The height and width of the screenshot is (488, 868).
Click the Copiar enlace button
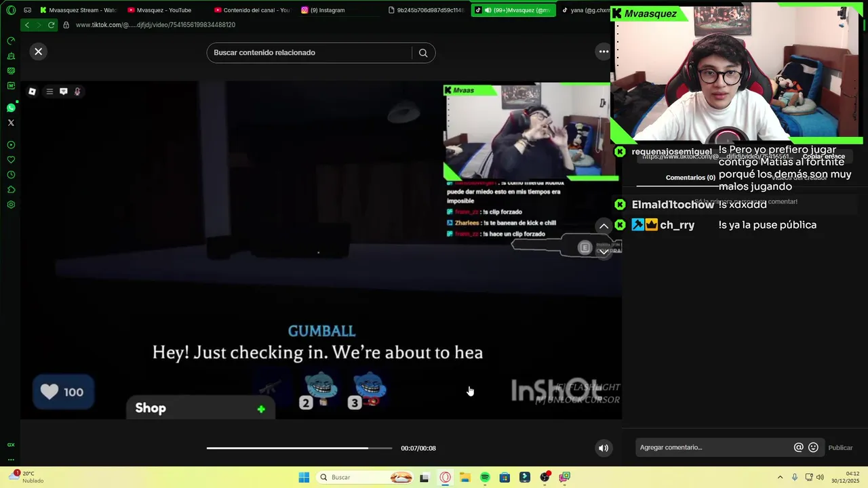[x=824, y=157]
